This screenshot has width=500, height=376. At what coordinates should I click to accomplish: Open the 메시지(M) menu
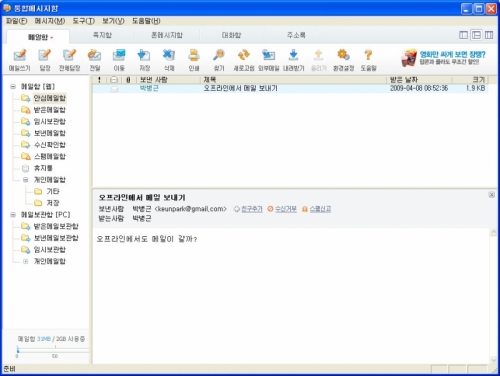click(x=50, y=21)
